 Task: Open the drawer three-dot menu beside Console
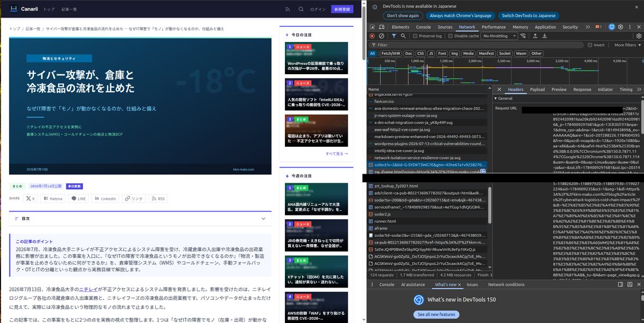[372, 284]
